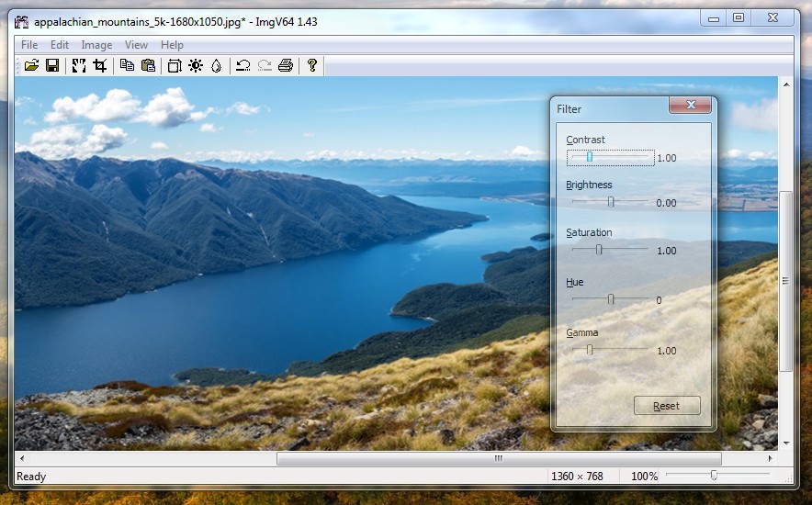Click the Saturation slider handle
812x505 pixels.
599,250
